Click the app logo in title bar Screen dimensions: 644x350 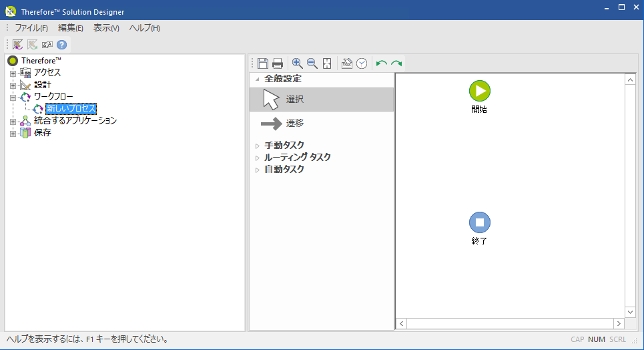tap(11, 11)
